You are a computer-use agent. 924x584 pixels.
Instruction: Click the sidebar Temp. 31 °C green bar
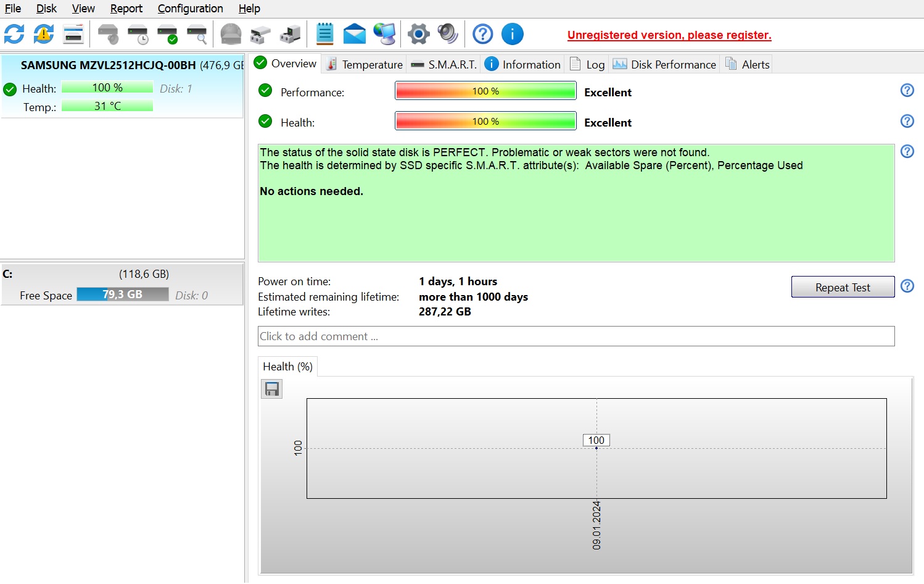click(107, 106)
